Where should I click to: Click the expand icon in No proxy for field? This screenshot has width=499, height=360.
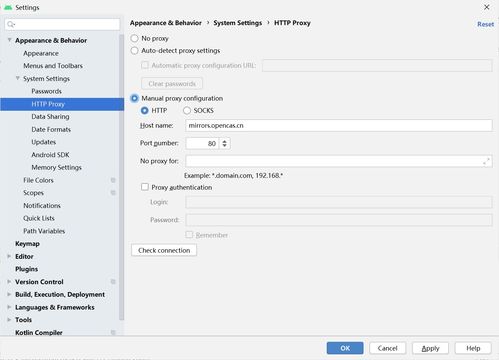click(486, 161)
